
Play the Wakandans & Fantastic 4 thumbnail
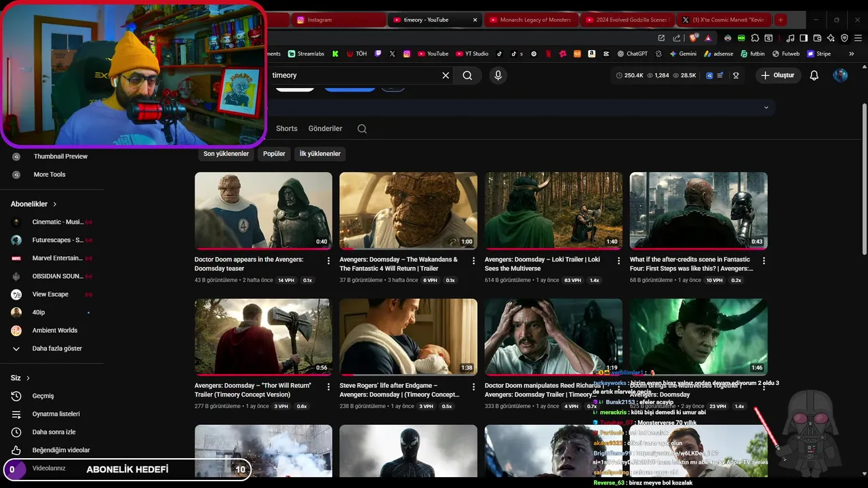pyautogui.click(x=408, y=211)
